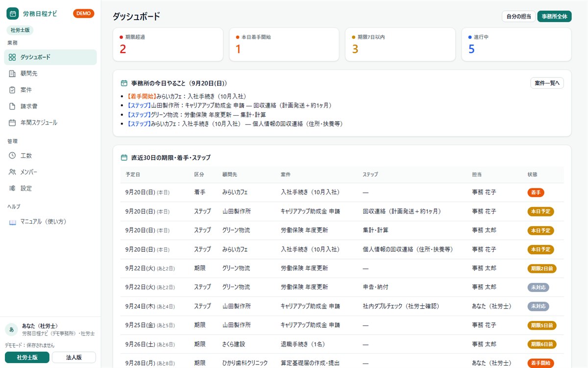Click the user avatar あ circle
Viewport: 588px width, 368px height.
click(x=11, y=329)
